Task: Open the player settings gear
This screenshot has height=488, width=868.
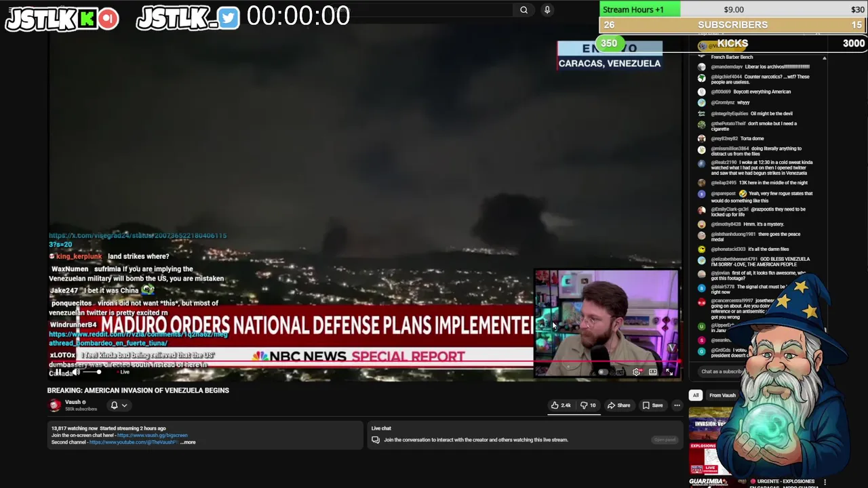Action: [636, 372]
